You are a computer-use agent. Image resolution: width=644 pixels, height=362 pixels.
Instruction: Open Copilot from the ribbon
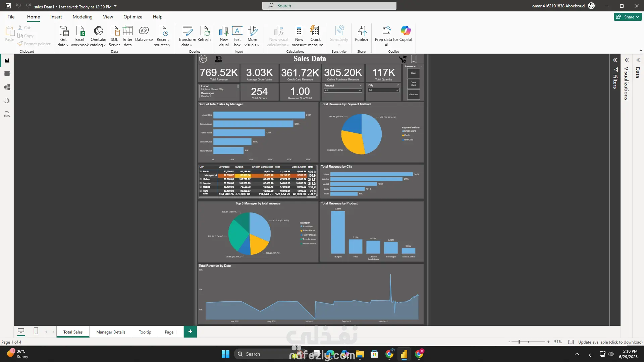pyautogui.click(x=406, y=34)
